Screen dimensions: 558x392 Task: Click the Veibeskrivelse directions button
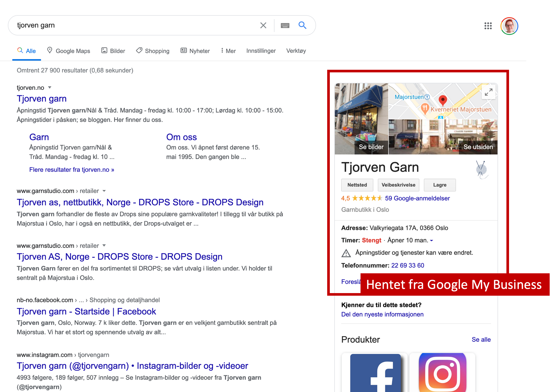(398, 185)
